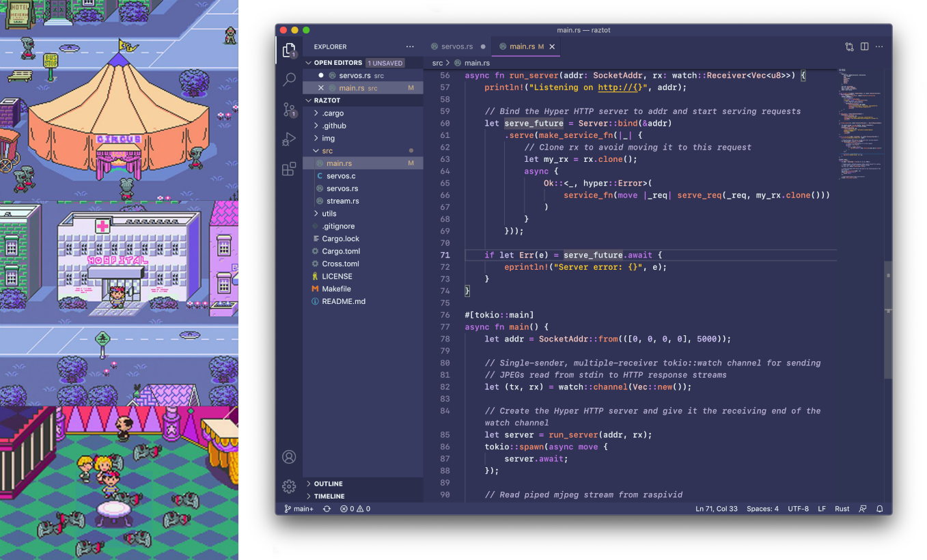The width and height of the screenshot is (927, 560).
Task: Change the Rust language mode in status bar
Action: pos(842,509)
